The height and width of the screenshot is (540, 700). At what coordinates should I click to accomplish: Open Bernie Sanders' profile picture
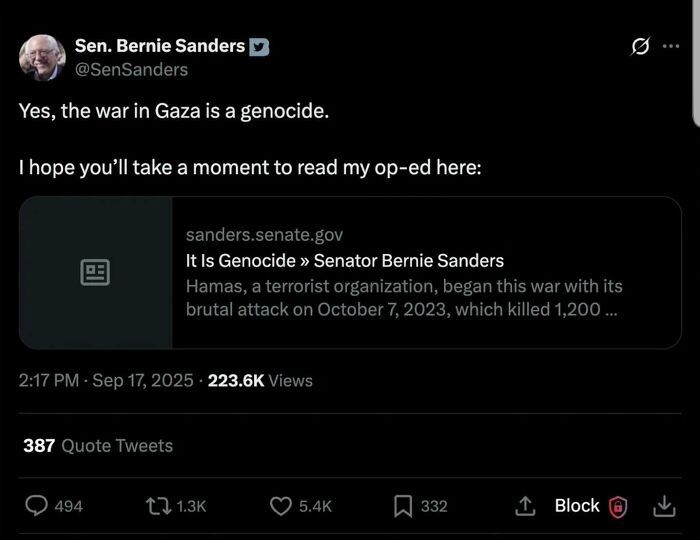42,57
